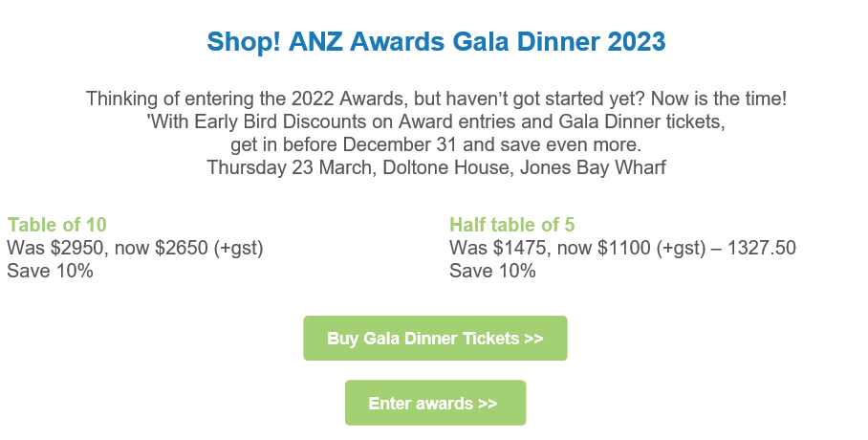Viewport: 868px width, 440px height.
Task: Click the 'get in before December 31' line
Action: (x=435, y=145)
